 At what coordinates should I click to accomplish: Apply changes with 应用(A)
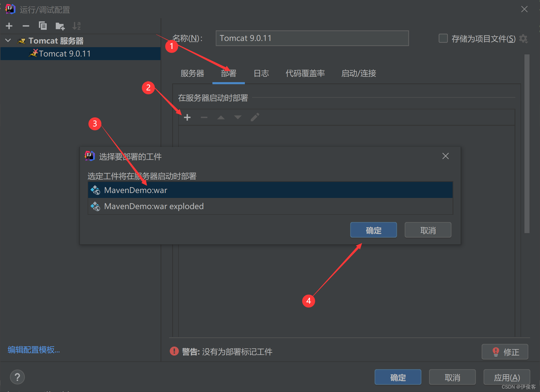click(x=507, y=377)
